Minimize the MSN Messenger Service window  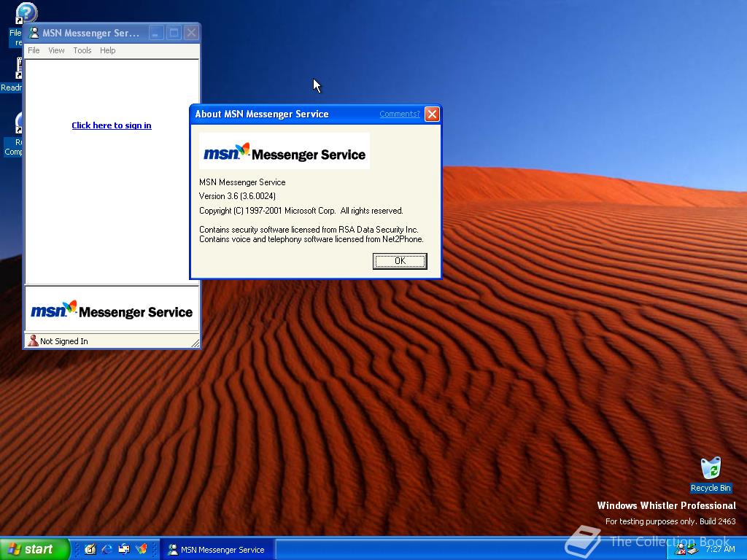tap(156, 33)
